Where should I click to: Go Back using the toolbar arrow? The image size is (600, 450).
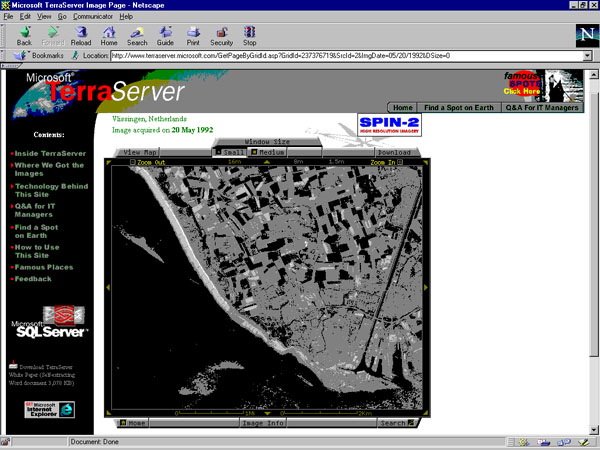[x=24, y=35]
